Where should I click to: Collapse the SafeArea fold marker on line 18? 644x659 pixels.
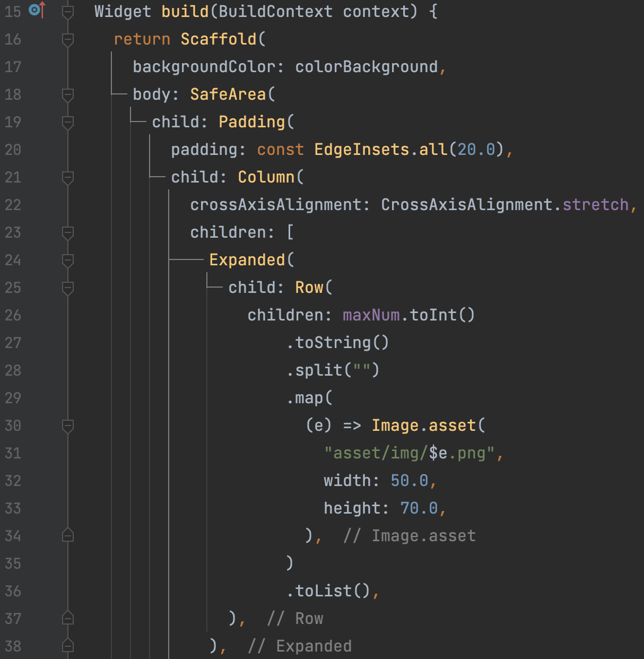[68, 94]
